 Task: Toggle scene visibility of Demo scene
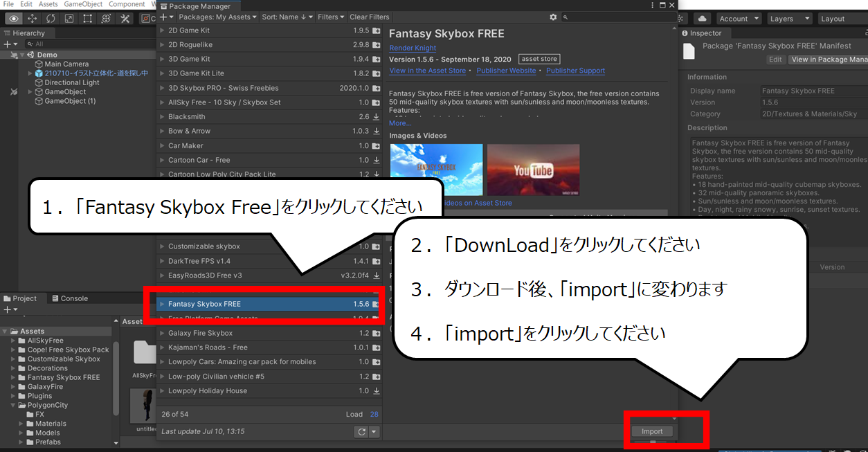pos(14,55)
